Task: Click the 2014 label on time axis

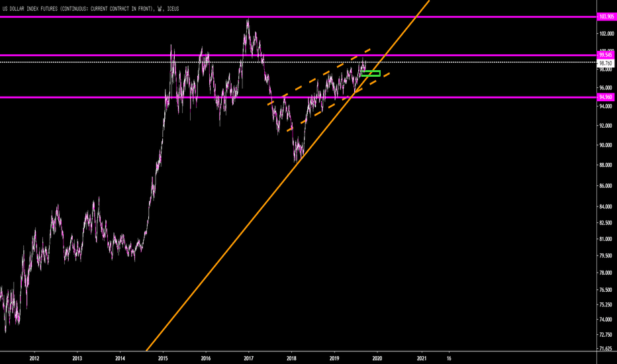Action: point(120,359)
